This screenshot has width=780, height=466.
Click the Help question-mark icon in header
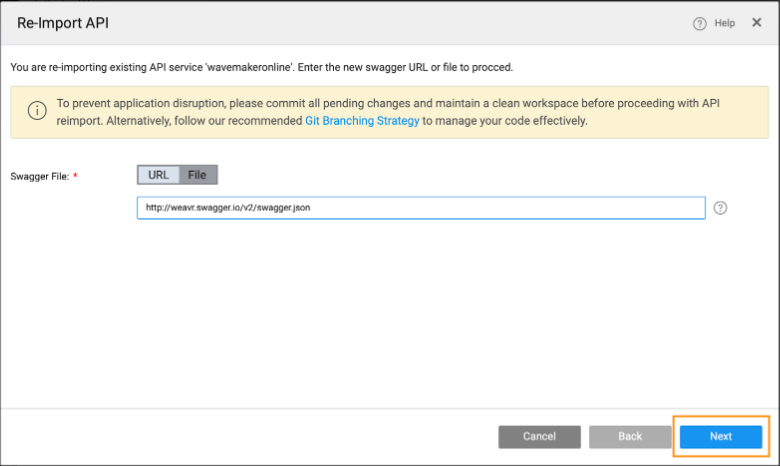[x=700, y=23]
